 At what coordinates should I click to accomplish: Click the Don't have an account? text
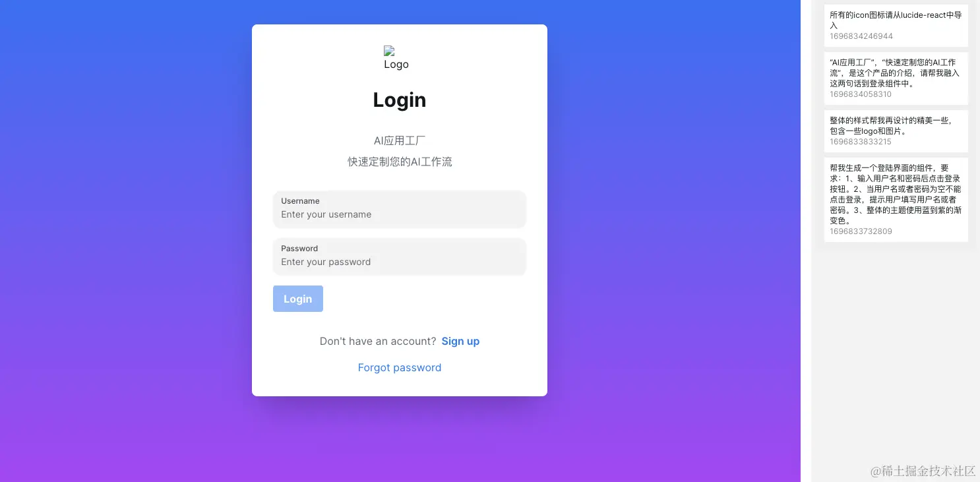378,341
